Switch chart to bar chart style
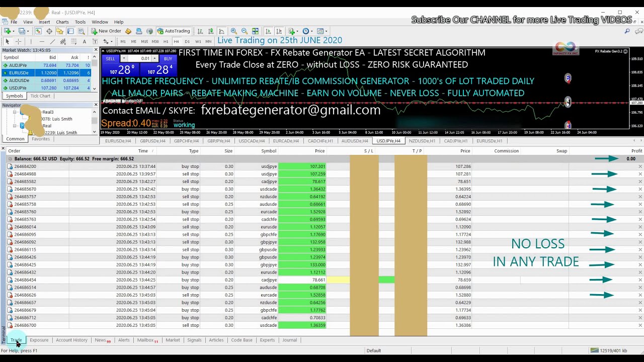The height and width of the screenshot is (362, 644). point(200,31)
